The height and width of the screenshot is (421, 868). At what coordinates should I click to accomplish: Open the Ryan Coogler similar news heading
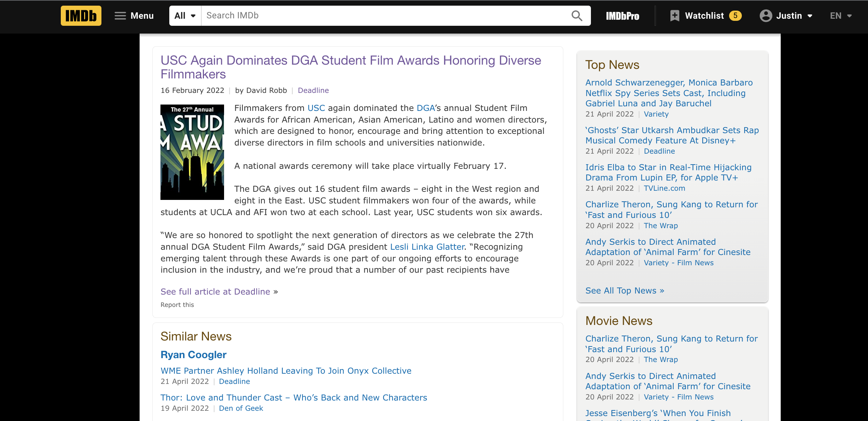pos(193,355)
